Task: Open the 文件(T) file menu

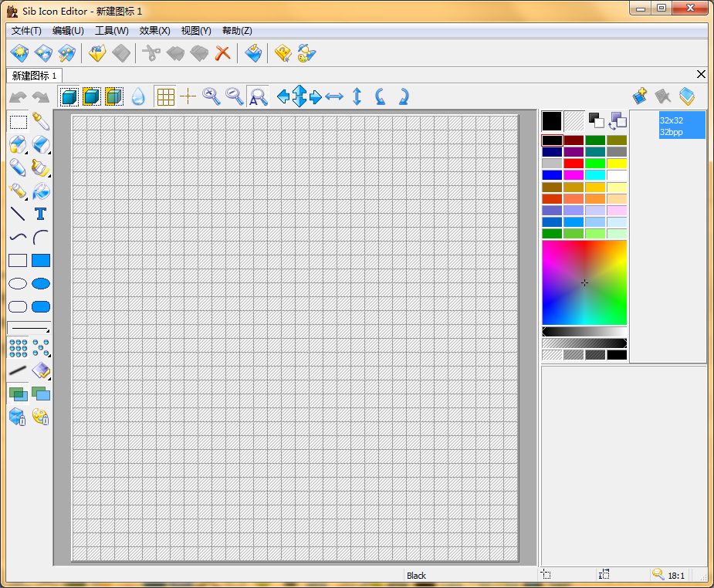Action: pos(27,31)
